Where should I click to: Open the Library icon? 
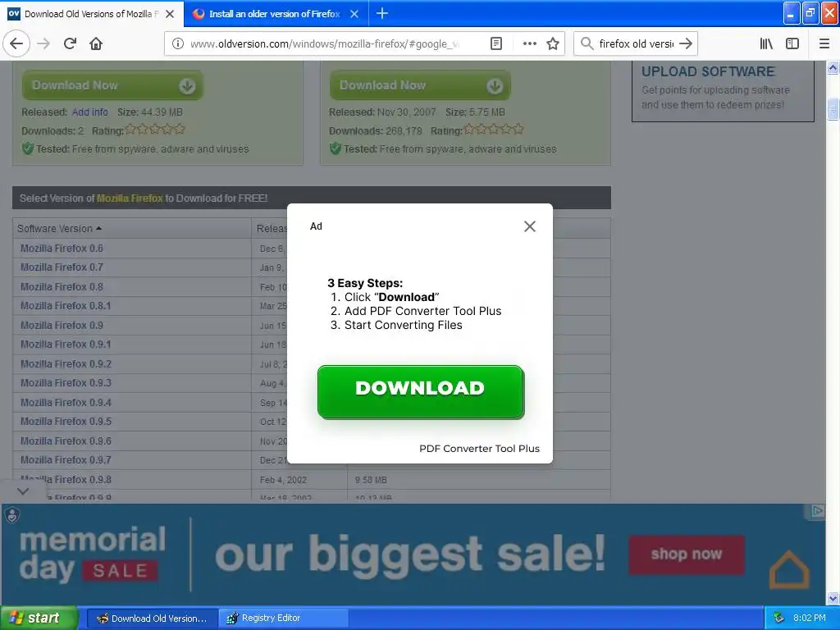pyautogui.click(x=766, y=43)
